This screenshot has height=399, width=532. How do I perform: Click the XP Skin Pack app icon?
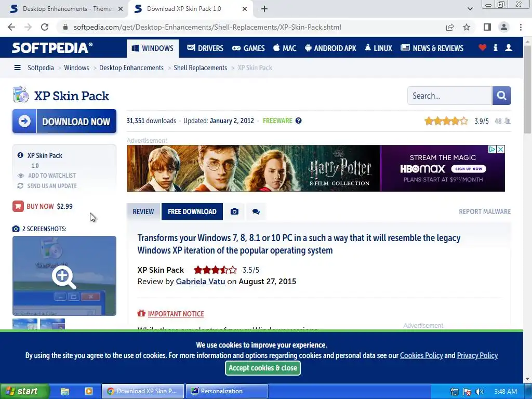click(21, 95)
